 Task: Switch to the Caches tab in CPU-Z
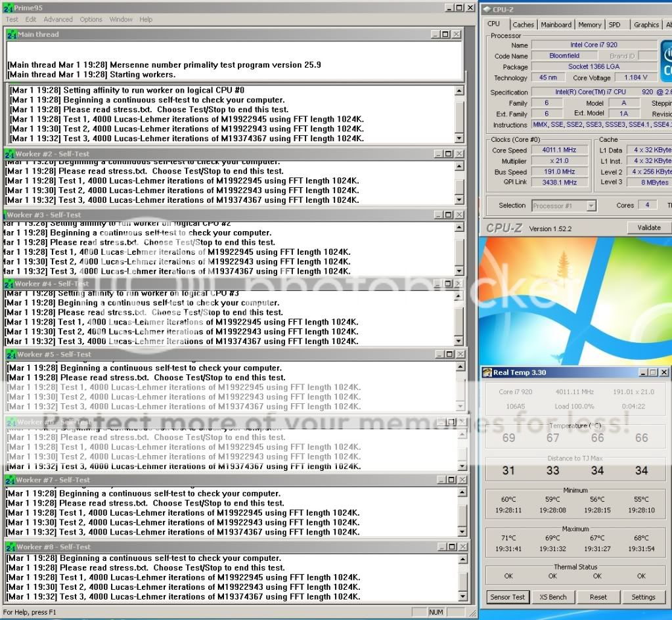pyautogui.click(x=524, y=25)
